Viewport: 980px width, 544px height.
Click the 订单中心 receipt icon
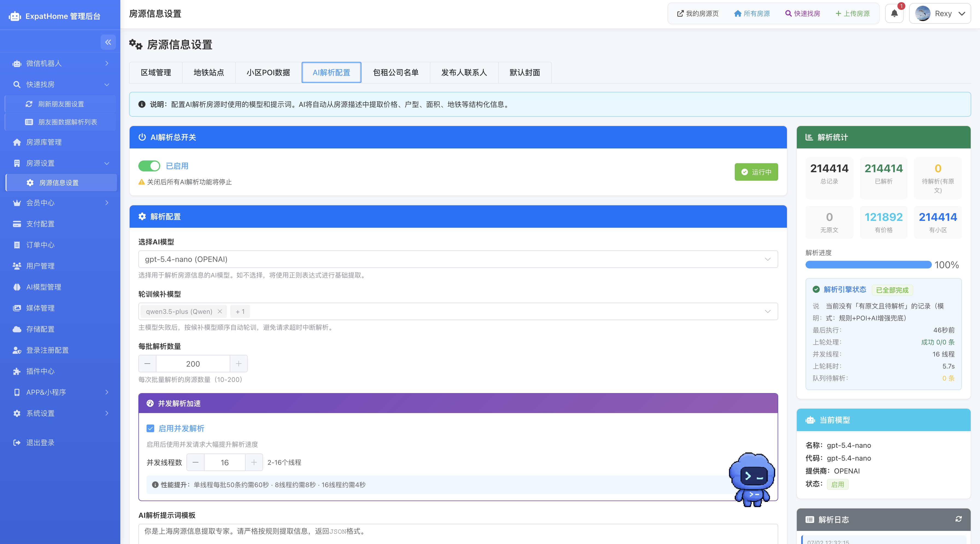tap(17, 245)
